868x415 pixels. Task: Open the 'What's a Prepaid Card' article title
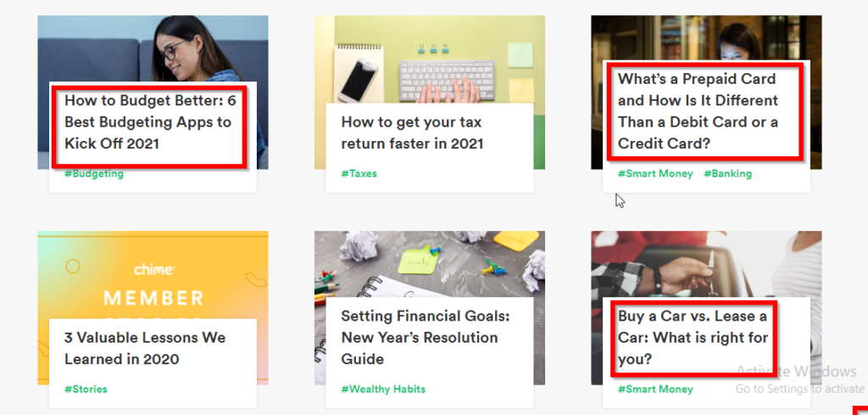[x=698, y=111]
